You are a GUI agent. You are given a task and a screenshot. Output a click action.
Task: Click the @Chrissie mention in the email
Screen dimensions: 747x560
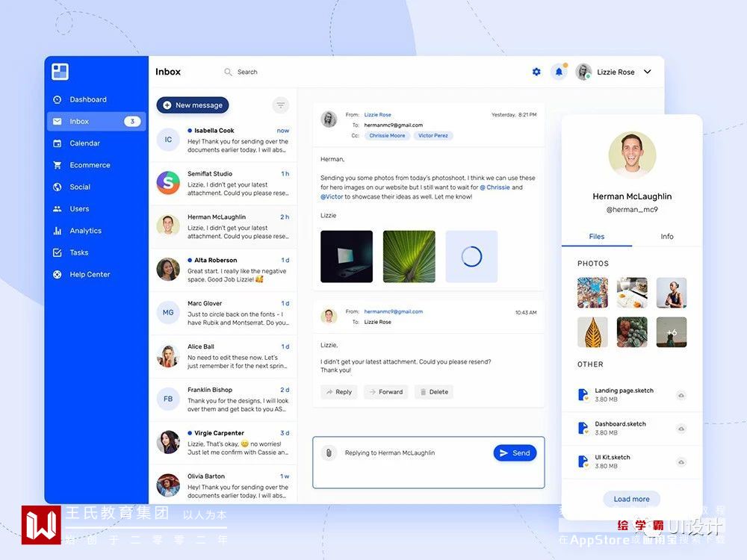pos(495,187)
